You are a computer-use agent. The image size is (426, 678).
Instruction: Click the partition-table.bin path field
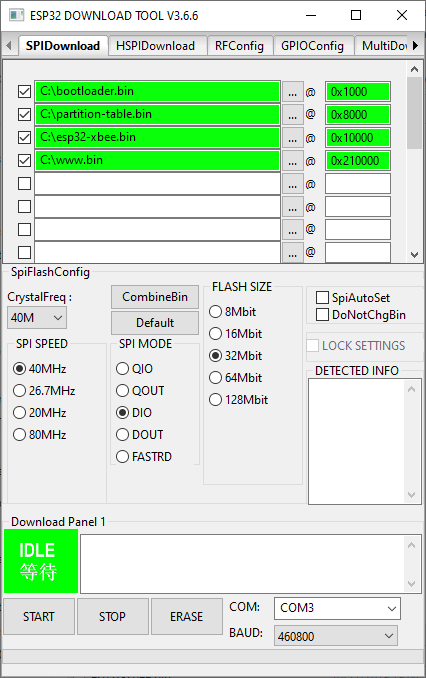click(157, 115)
